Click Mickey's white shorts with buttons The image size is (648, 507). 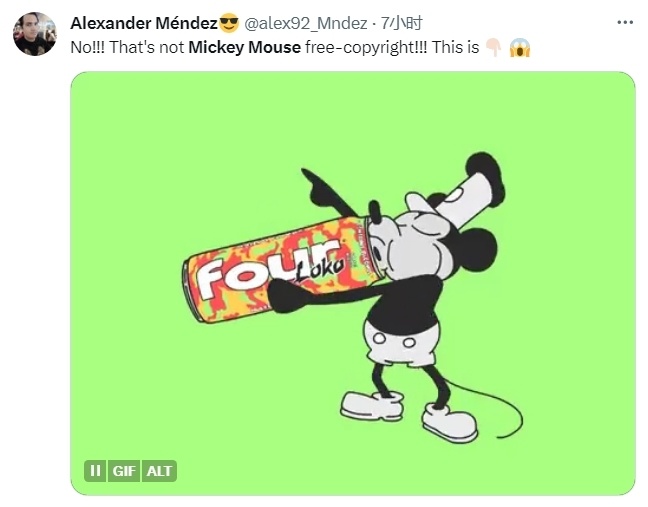[402, 343]
